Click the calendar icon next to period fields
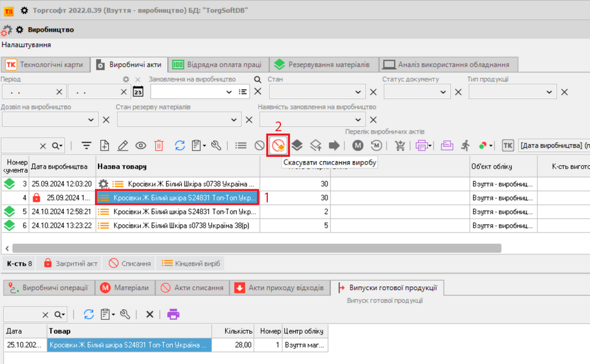This screenshot has width=590, height=364. click(x=138, y=92)
